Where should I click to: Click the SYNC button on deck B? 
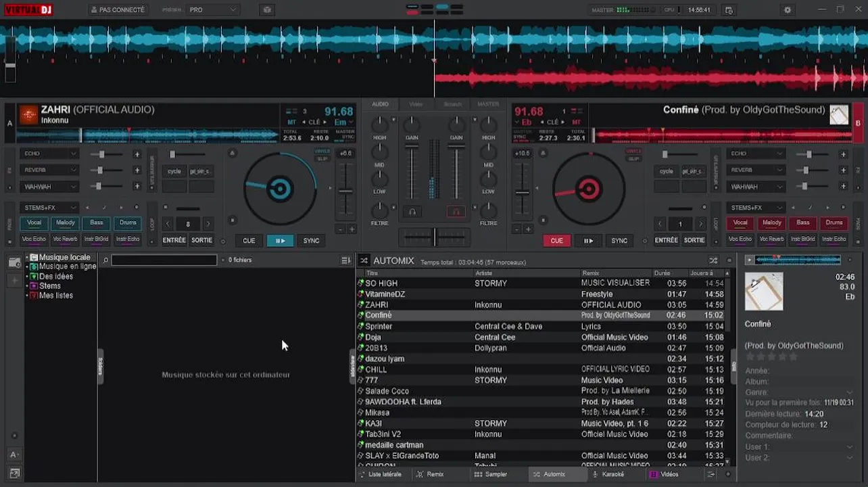coord(619,241)
